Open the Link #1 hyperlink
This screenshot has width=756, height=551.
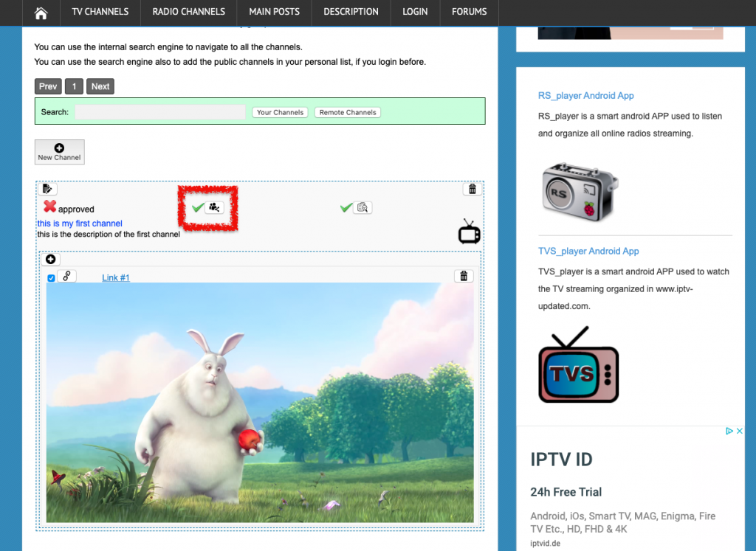[x=116, y=277]
